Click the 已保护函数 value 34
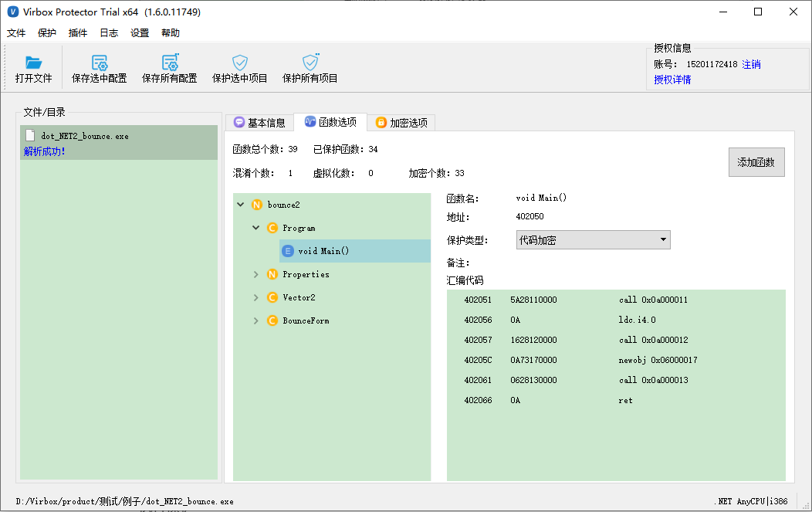Viewport: 812px width, 512px height. (374, 149)
